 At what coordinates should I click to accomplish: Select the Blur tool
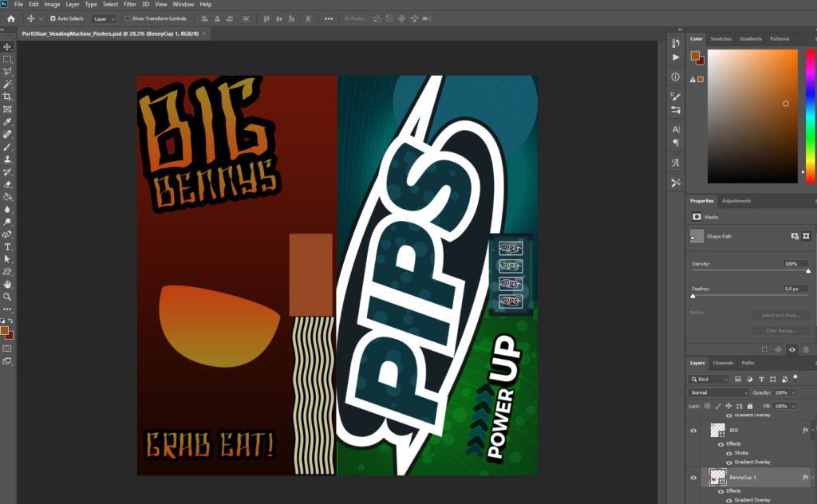click(7, 209)
